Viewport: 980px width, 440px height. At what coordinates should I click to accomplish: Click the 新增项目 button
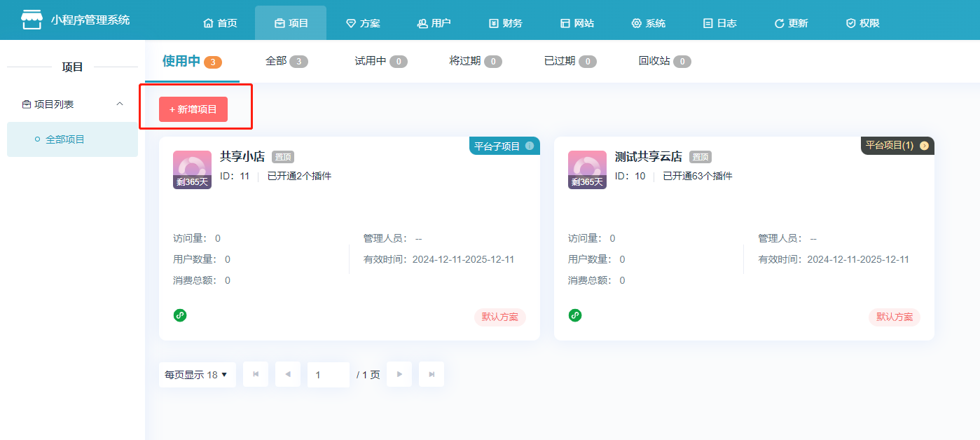coord(193,109)
